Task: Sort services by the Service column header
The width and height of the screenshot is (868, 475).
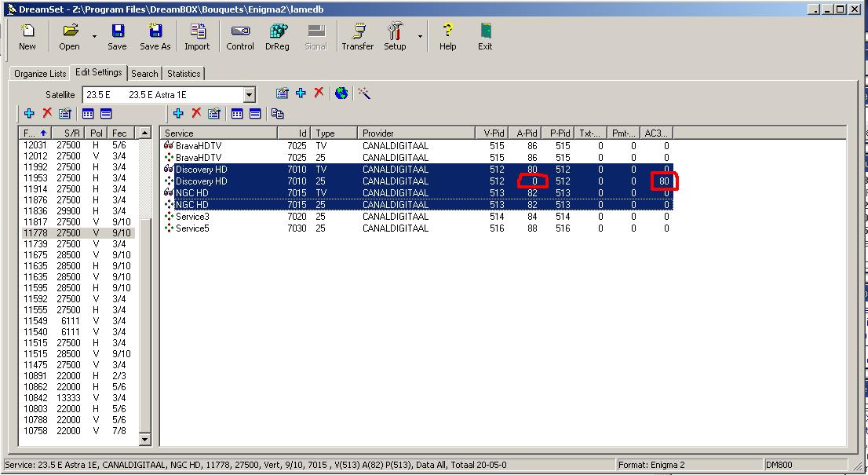Action: [219, 133]
